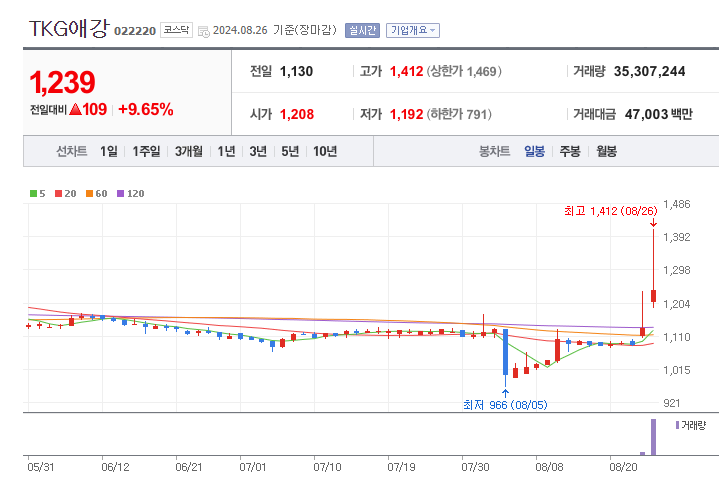Select the 3개월 line chart tab
The height and width of the screenshot is (481, 719).
click(188, 151)
